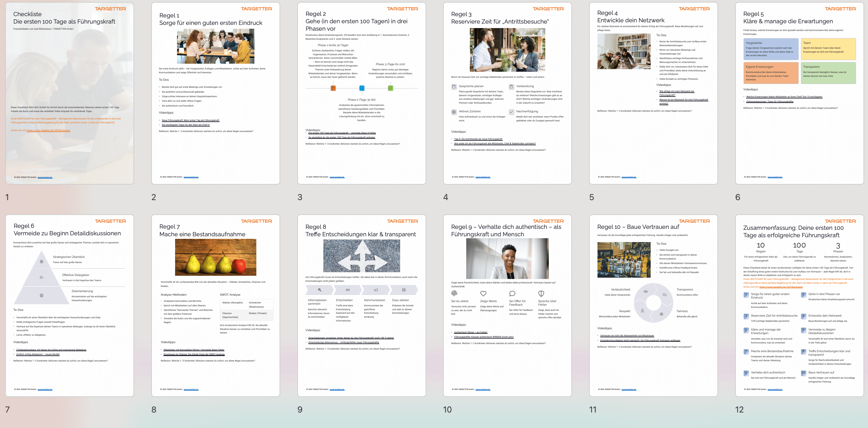Viewport: 868px width, 428px height.
Task: Click the green flag icon for Phase 3
Action: tap(390, 88)
